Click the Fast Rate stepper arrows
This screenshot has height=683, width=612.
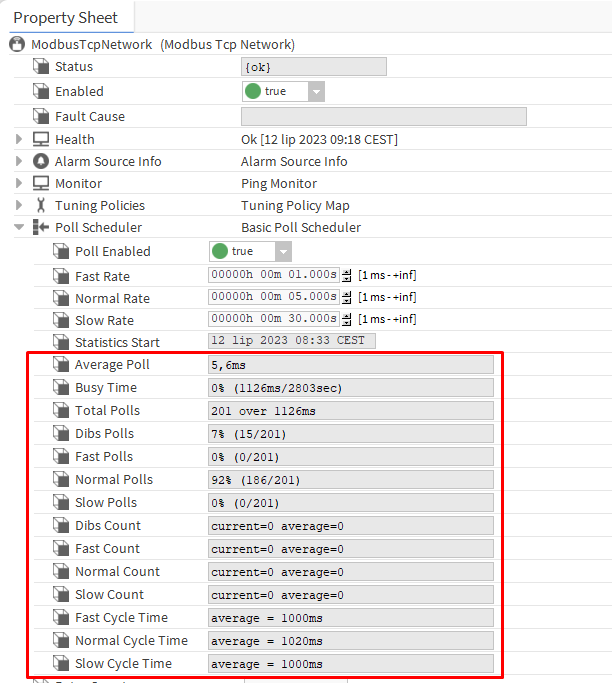click(x=347, y=275)
